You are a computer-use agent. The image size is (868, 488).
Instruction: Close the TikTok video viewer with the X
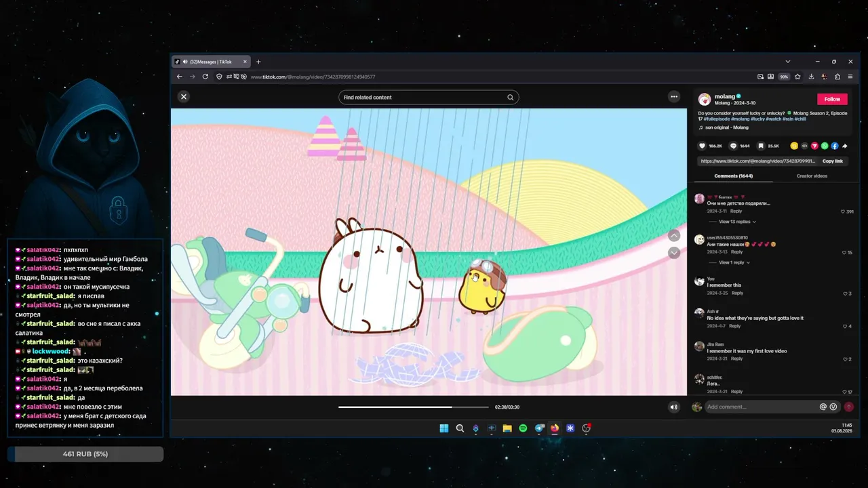coord(183,97)
